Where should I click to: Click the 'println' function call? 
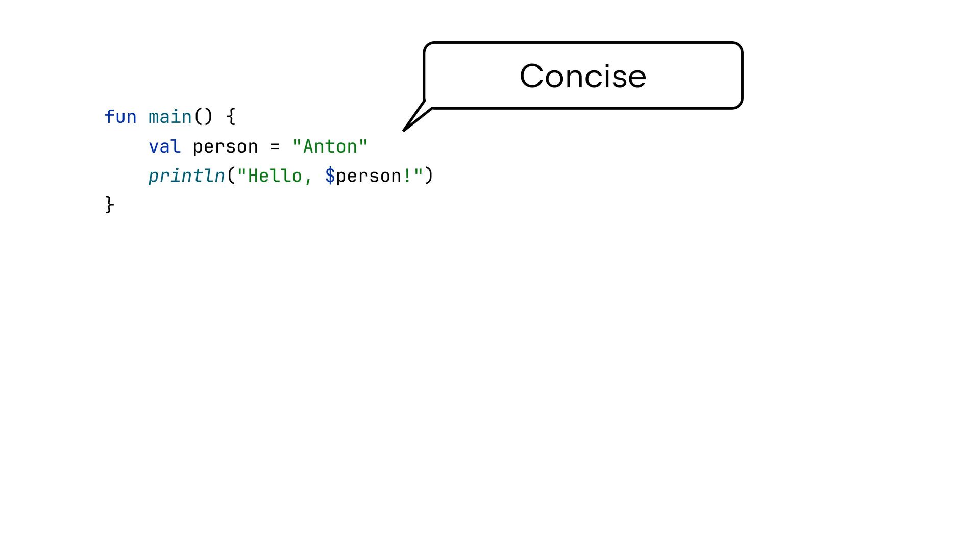coord(186,176)
